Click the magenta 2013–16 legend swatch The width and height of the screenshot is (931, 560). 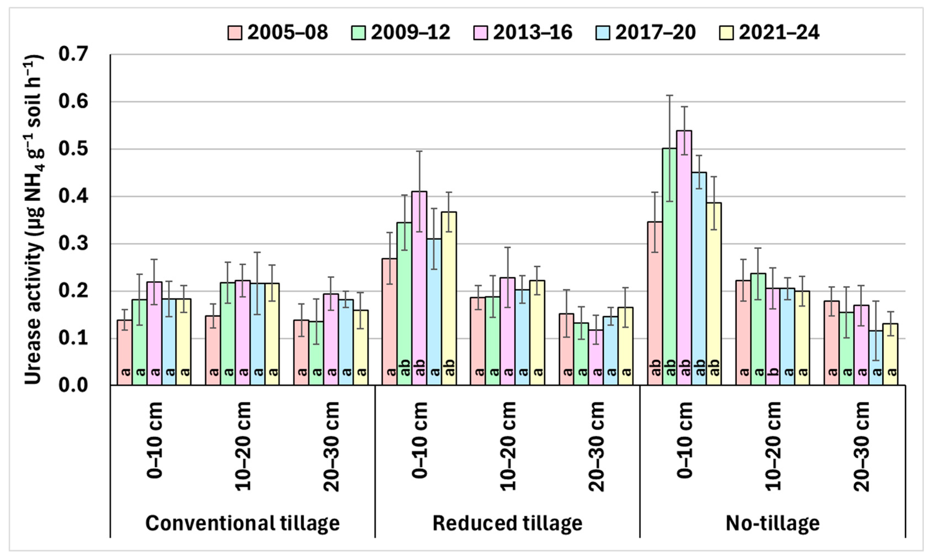click(480, 32)
